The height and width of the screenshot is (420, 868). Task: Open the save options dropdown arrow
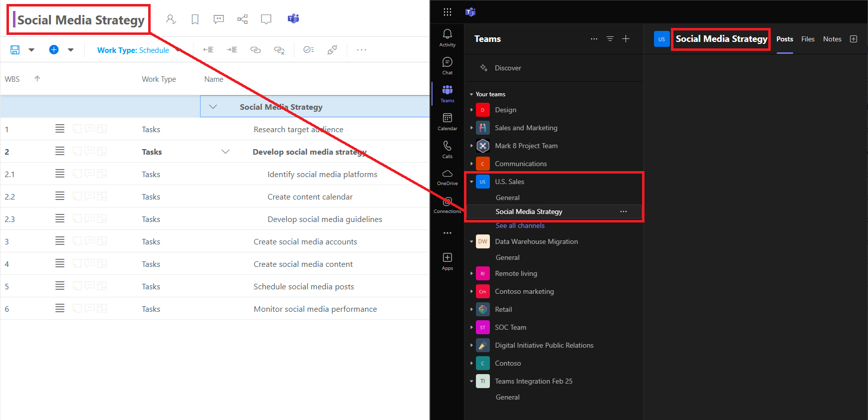pyautogui.click(x=31, y=50)
